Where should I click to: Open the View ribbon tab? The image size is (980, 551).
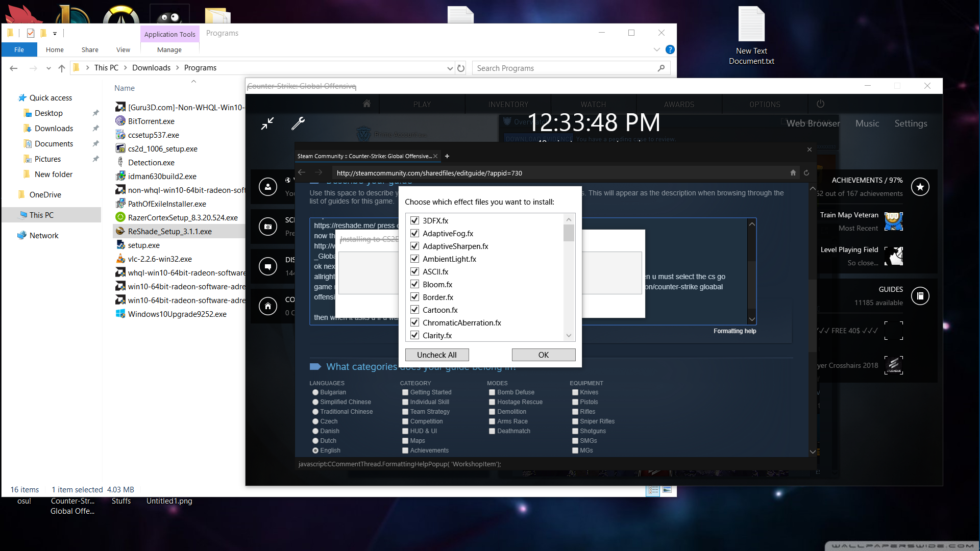[123, 49]
